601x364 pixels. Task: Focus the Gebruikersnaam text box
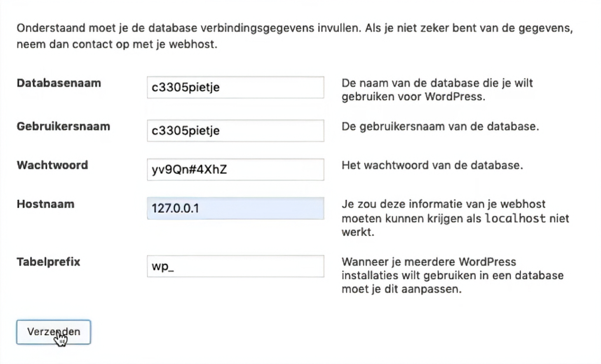(235, 131)
